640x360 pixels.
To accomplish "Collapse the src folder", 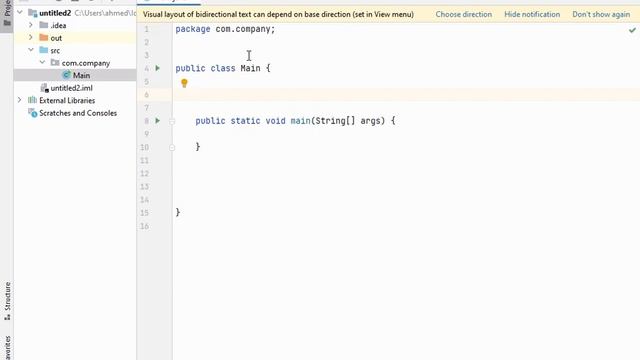I will [x=31, y=50].
